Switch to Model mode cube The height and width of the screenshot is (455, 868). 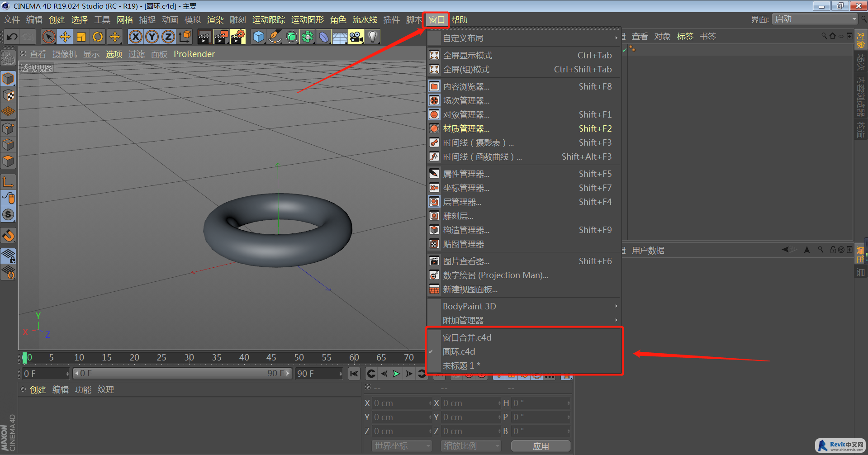pyautogui.click(x=8, y=79)
